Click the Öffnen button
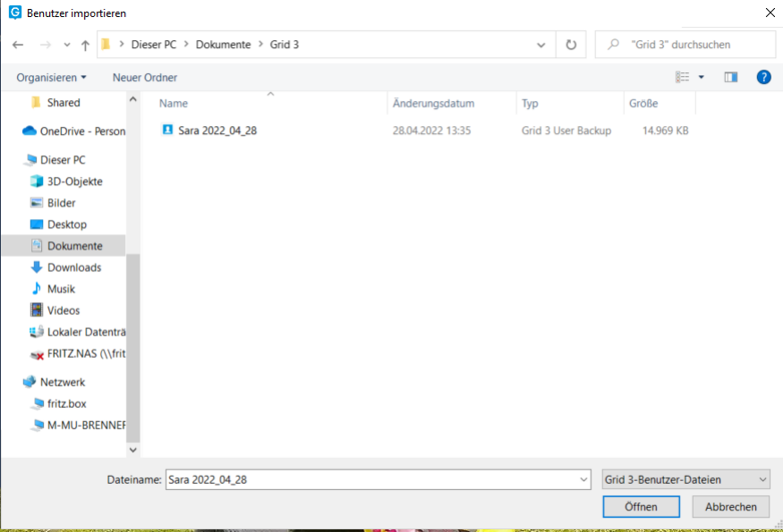Screen dimensions: 783x532 642,507
